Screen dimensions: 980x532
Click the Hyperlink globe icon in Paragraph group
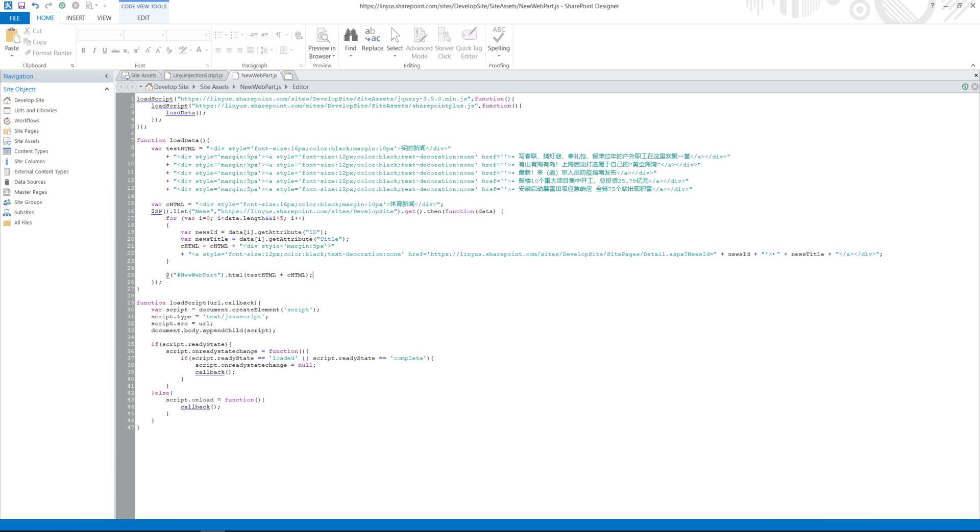coord(299,35)
